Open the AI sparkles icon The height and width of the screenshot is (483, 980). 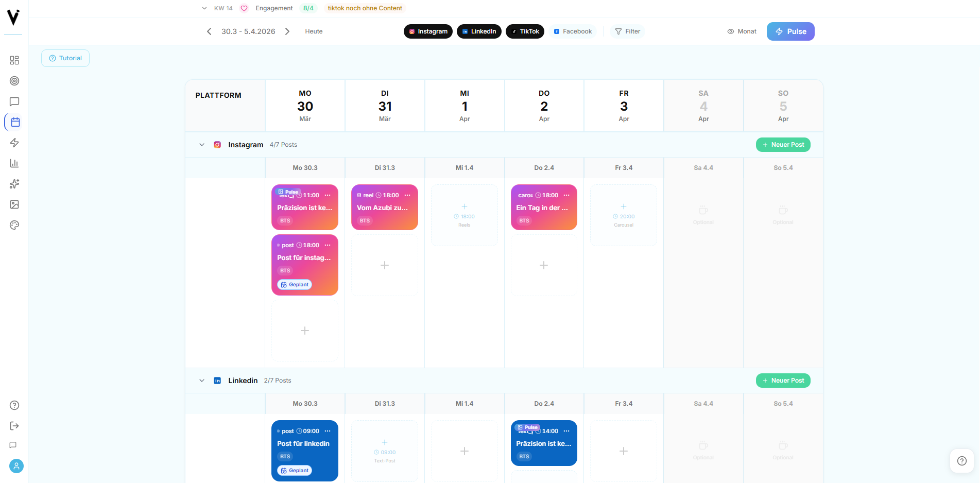(x=14, y=184)
